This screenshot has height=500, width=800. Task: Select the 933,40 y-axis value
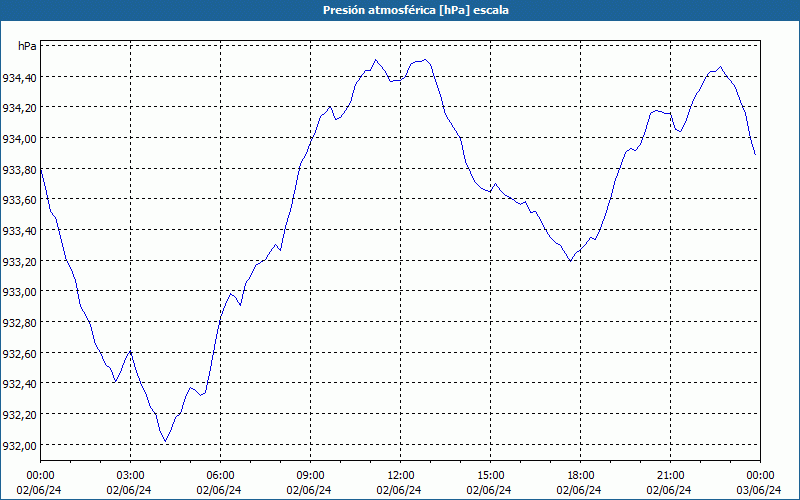[19, 231]
